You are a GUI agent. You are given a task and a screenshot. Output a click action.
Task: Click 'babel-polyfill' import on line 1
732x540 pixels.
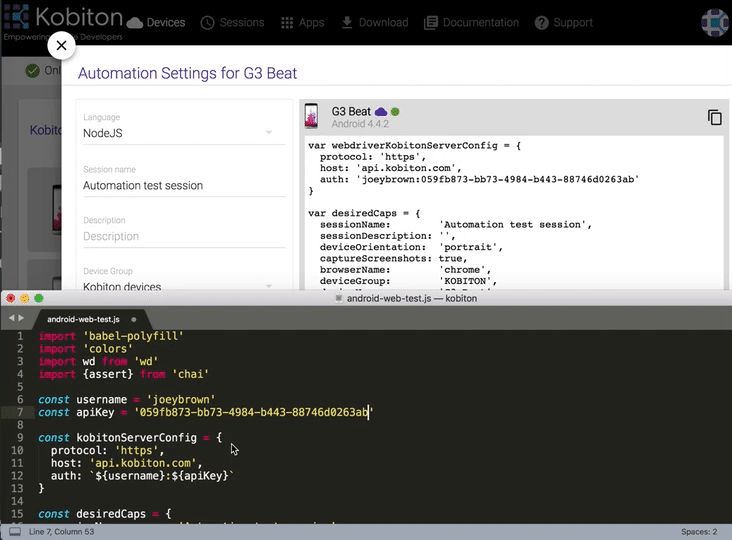click(134, 336)
